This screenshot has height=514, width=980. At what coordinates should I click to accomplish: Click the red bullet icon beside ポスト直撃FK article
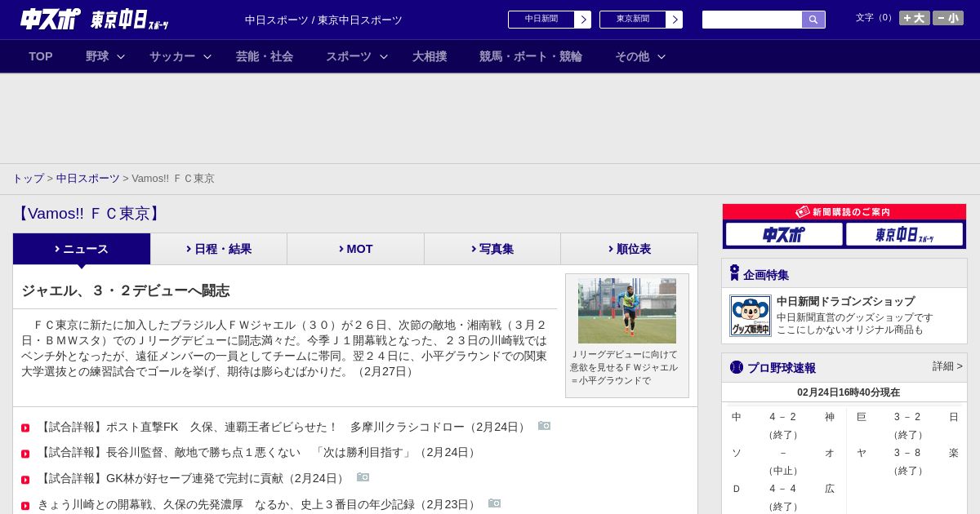point(25,428)
